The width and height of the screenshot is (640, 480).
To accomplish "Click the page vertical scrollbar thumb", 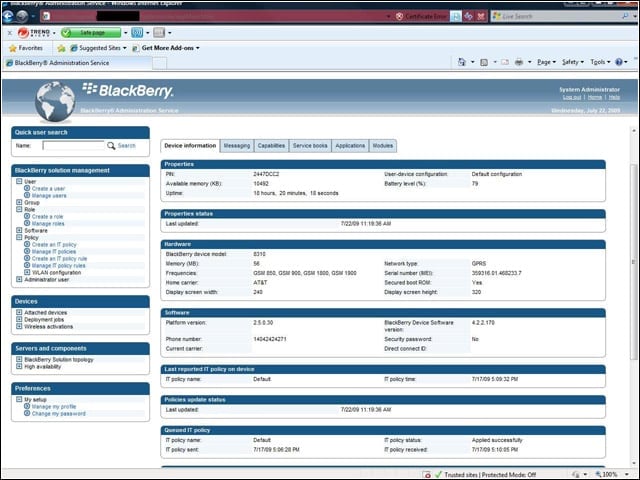I will coord(634,261).
